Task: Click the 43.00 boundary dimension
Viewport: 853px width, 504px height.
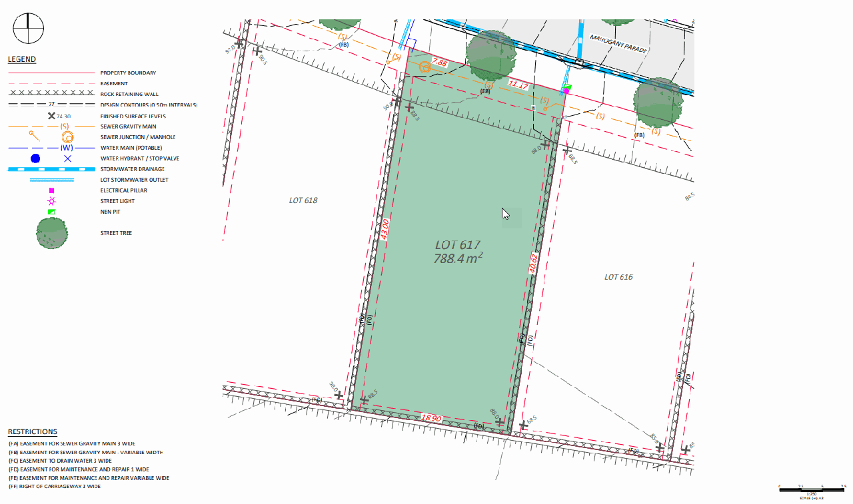Action: pyautogui.click(x=385, y=230)
